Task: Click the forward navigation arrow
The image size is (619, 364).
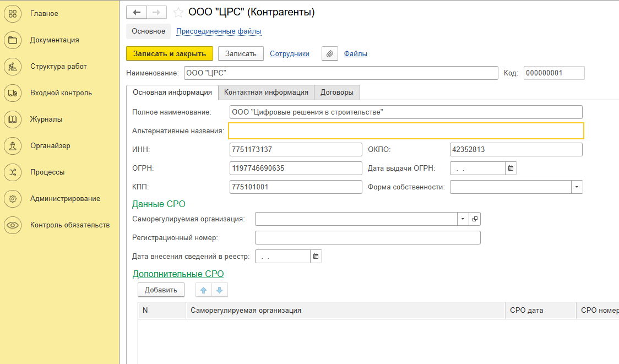Action: [156, 12]
